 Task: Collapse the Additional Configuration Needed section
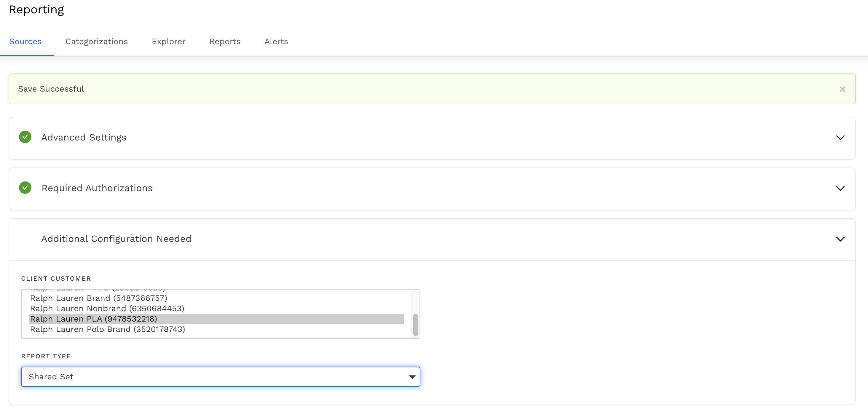[840, 239]
